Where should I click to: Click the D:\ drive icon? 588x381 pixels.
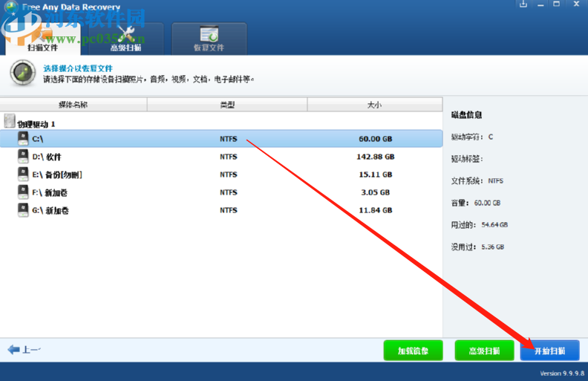point(23,157)
